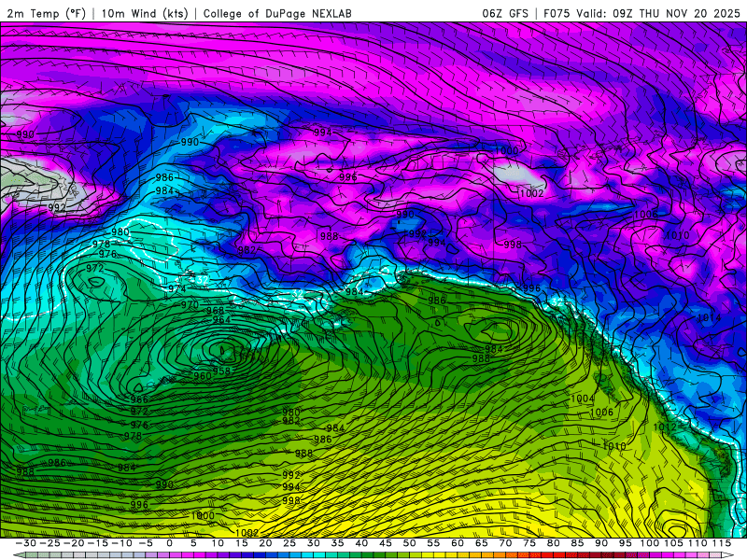
Task: Click the 0 value on temperature scale
Action: coord(170,543)
